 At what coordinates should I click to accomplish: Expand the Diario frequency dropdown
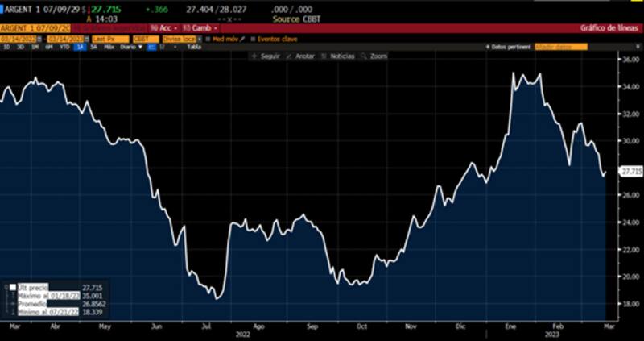pyautogui.click(x=128, y=47)
